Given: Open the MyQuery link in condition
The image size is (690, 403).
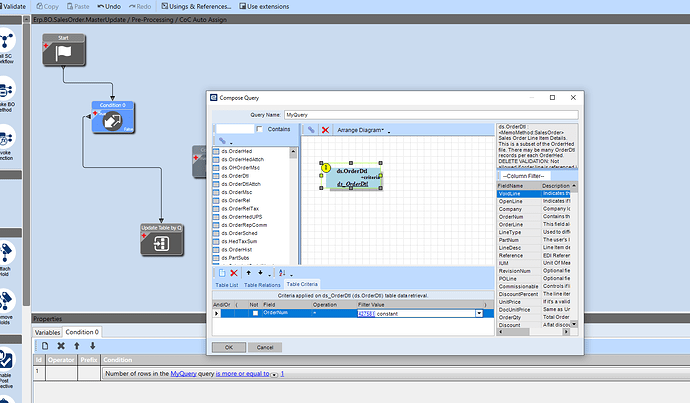Looking at the screenshot, I should click(183, 373).
